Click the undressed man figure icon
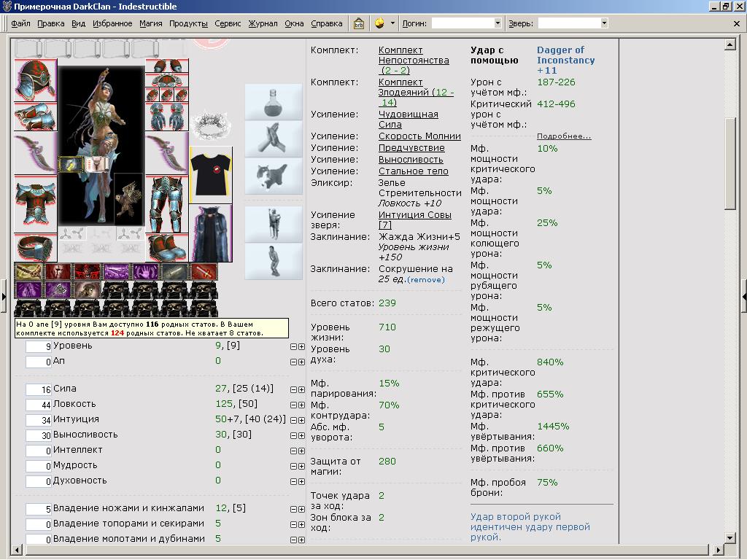This screenshot has height=560, width=747. tap(274, 261)
